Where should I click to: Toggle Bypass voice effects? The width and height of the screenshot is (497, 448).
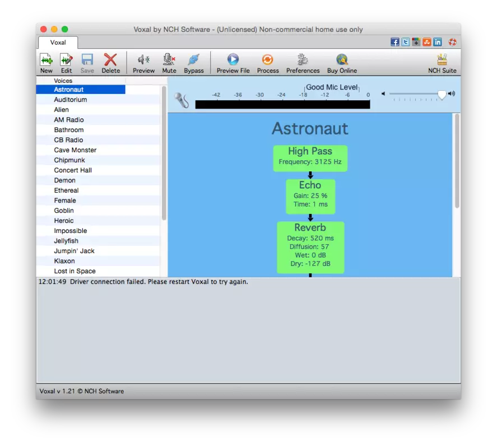[x=194, y=63]
